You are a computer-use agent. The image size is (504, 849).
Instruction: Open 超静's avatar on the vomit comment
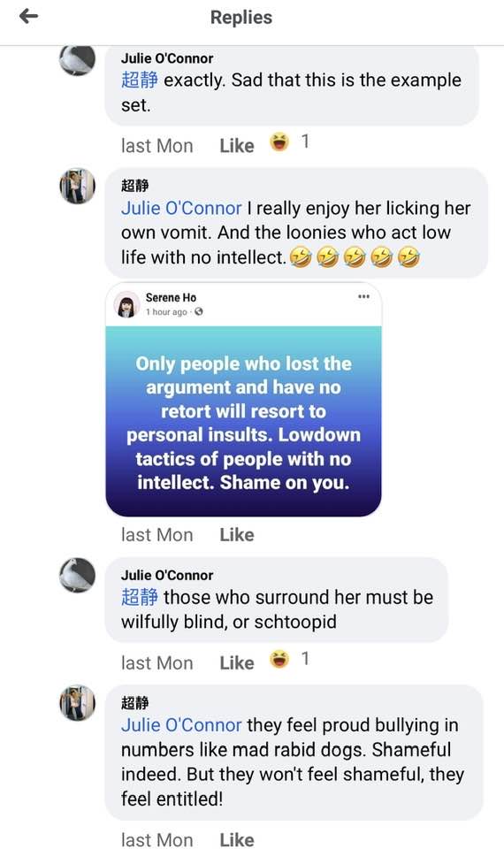pyautogui.click(x=78, y=186)
